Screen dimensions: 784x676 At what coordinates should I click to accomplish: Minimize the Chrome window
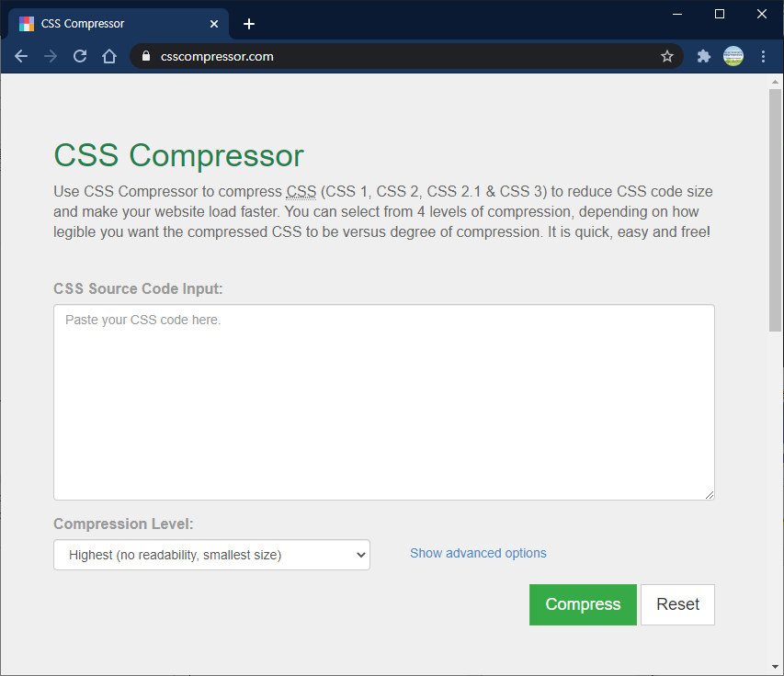pos(677,14)
